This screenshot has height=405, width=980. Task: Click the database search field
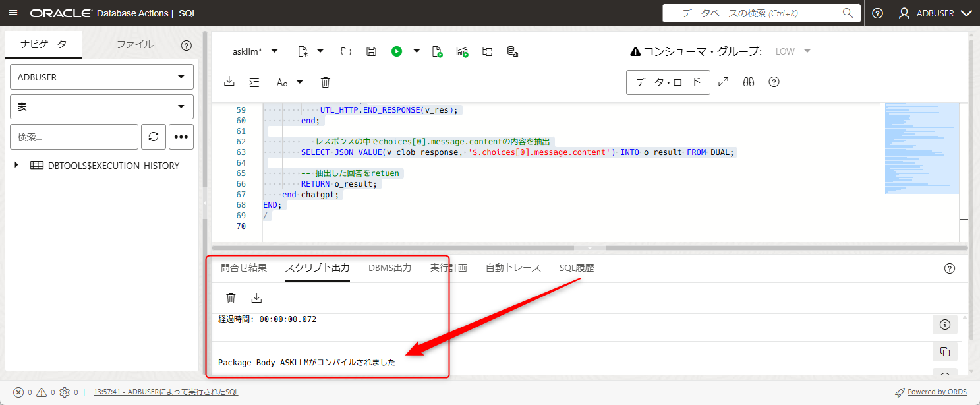tap(761, 13)
